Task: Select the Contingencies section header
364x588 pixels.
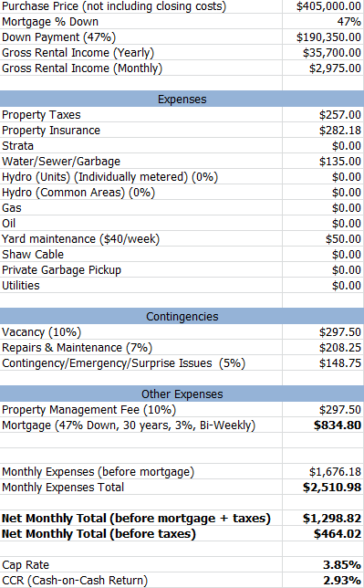Action: tap(182, 317)
